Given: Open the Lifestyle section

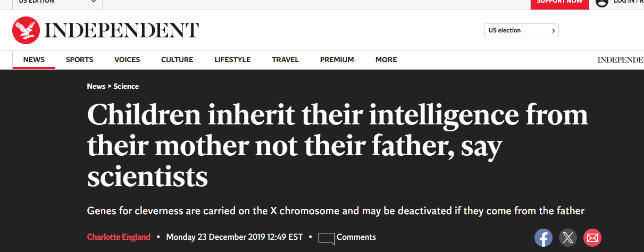Looking at the screenshot, I should click(x=232, y=60).
